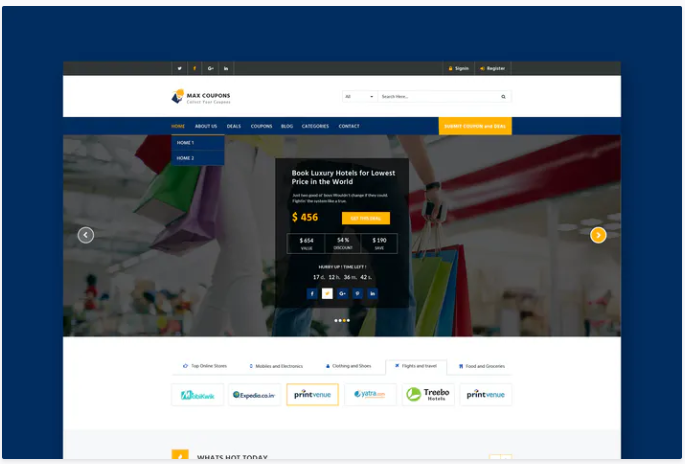Go to previous slide with left arrow
Screen dimensions: 685x464
click(x=86, y=235)
